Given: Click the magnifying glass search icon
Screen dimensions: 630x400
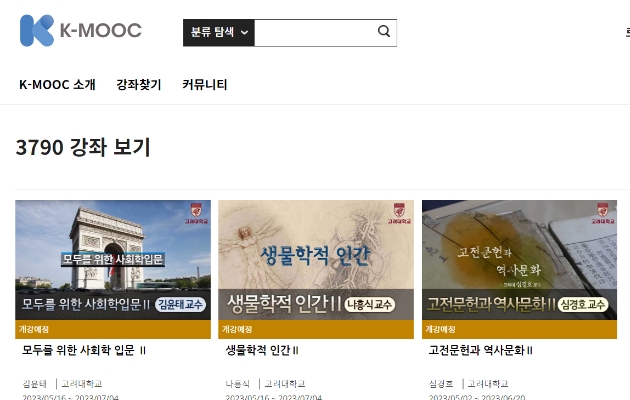Looking at the screenshot, I should coord(384,31).
